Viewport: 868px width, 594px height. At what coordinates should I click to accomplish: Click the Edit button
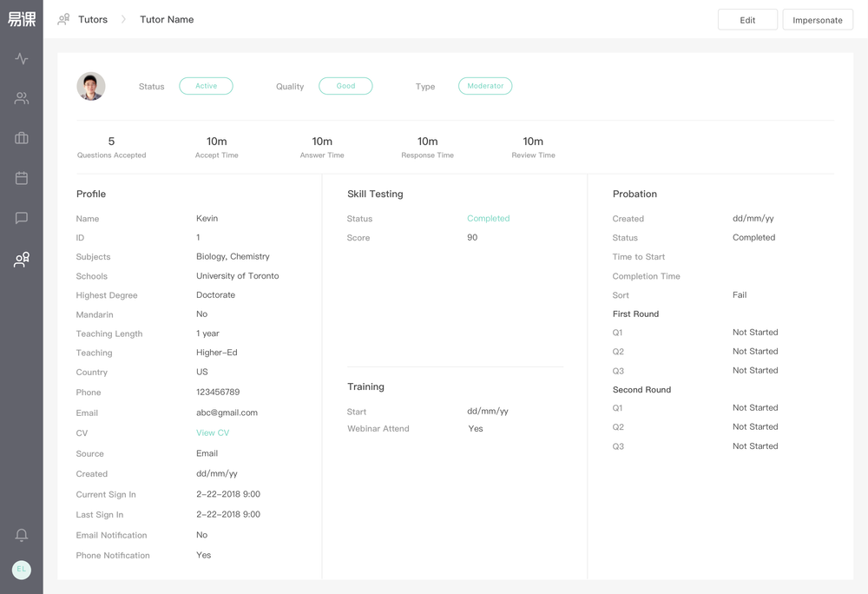(x=747, y=18)
